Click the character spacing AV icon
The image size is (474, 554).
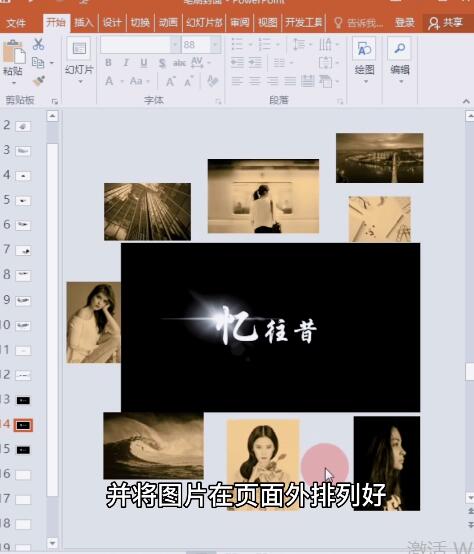pos(197,62)
